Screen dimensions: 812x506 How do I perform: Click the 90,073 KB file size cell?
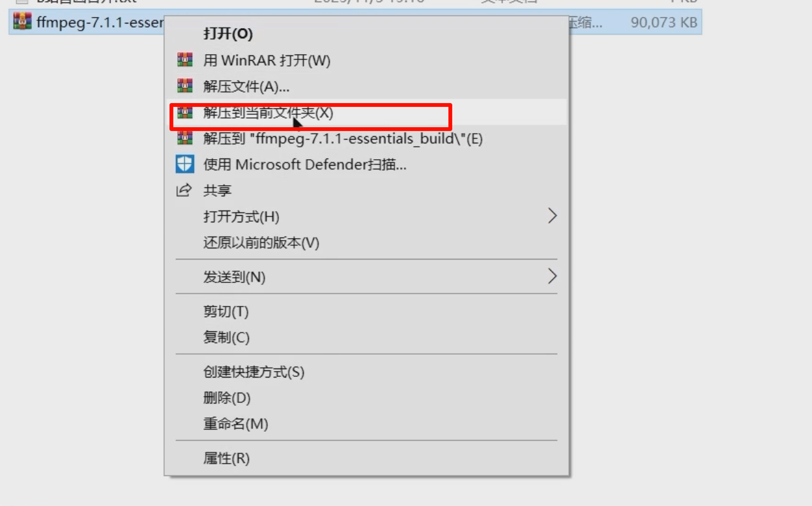point(664,22)
